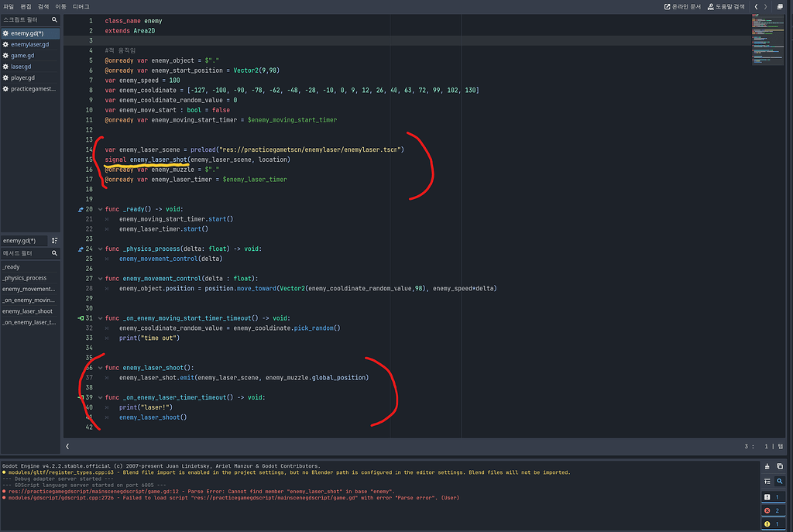Clear the output log with the broom icon
Screen dimensions: 793x532
pyautogui.click(x=767, y=466)
